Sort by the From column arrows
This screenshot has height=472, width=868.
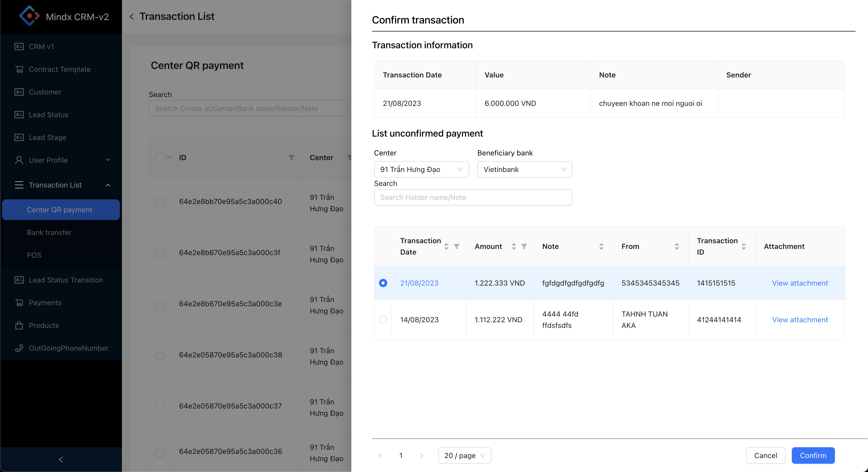[x=676, y=246]
